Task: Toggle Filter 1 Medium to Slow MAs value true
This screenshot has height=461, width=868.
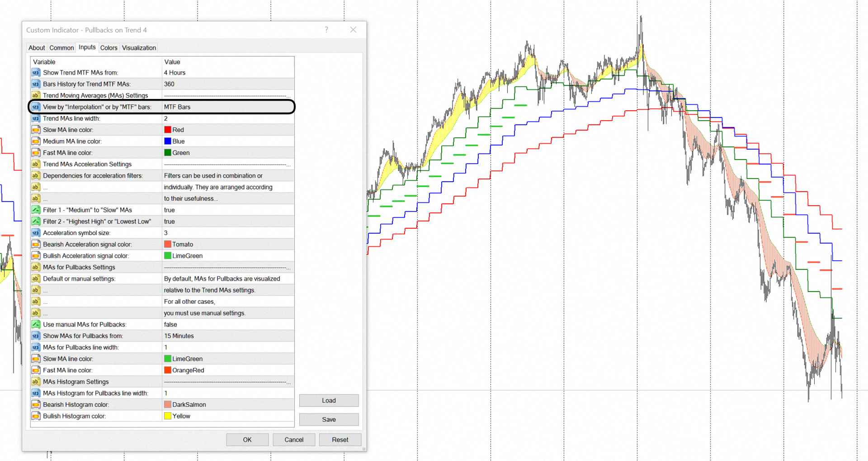Action: point(228,210)
